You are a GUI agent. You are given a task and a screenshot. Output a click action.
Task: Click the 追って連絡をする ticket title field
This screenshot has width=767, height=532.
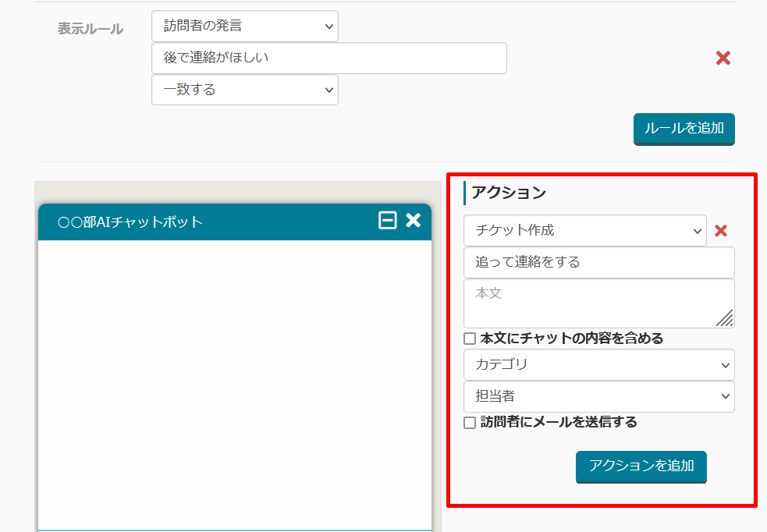coord(598,262)
